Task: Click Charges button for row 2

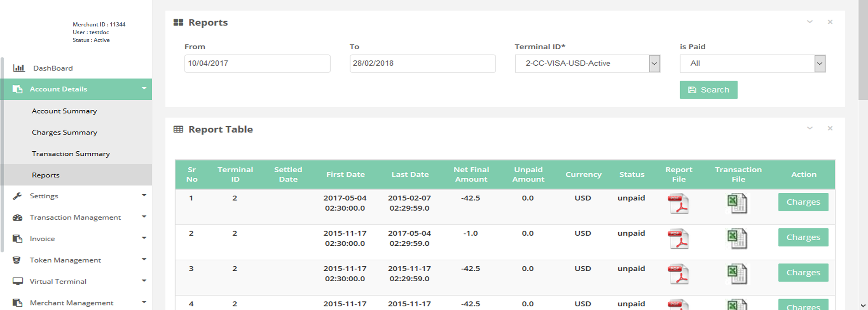Action: pyautogui.click(x=803, y=237)
